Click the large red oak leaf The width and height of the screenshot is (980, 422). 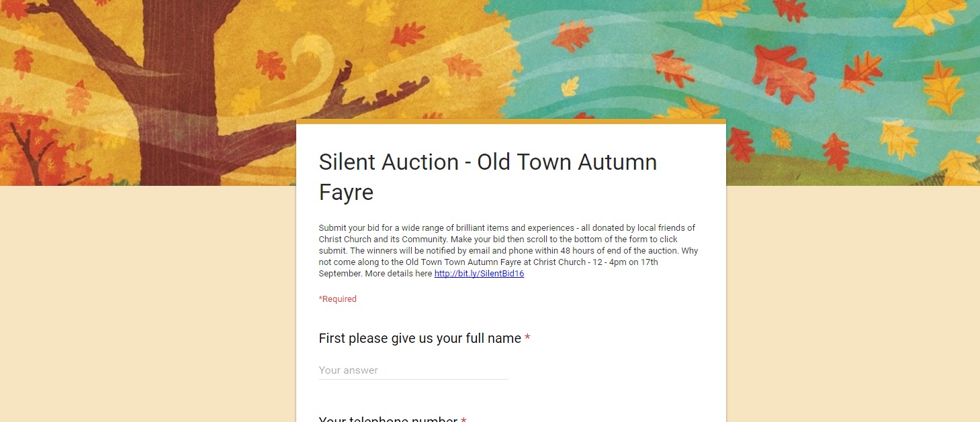pyautogui.click(x=783, y=72)
